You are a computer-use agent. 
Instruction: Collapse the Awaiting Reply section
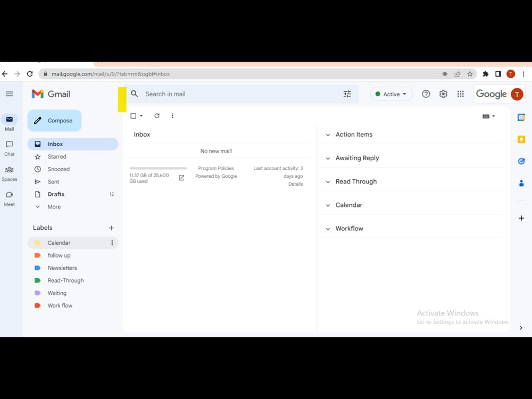tap(328, 158)
